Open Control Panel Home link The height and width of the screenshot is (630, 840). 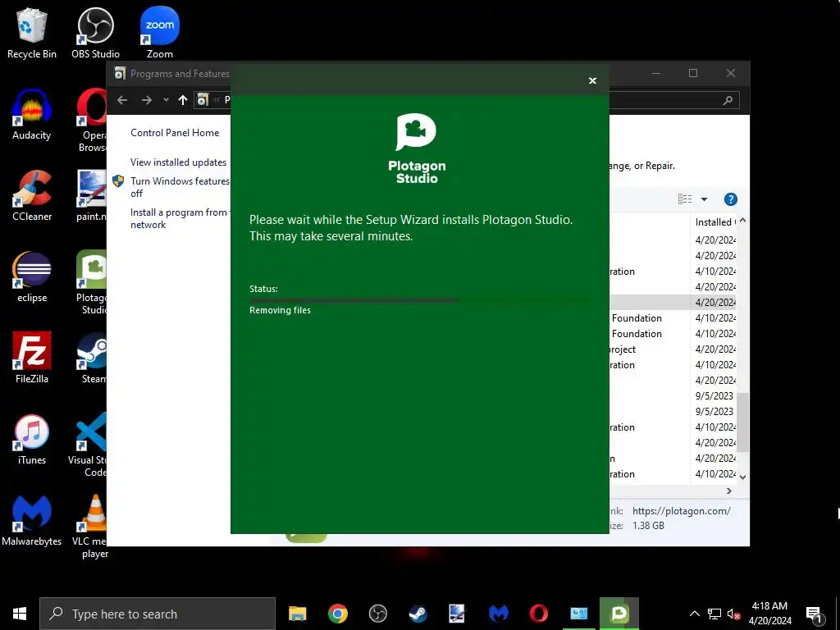click(x=175, y=133)
